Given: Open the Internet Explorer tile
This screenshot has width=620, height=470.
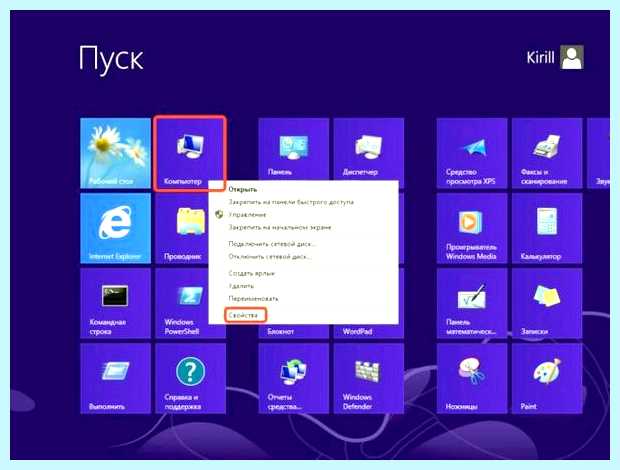Looking at the screenshot, I should click(x=115, y=228).
